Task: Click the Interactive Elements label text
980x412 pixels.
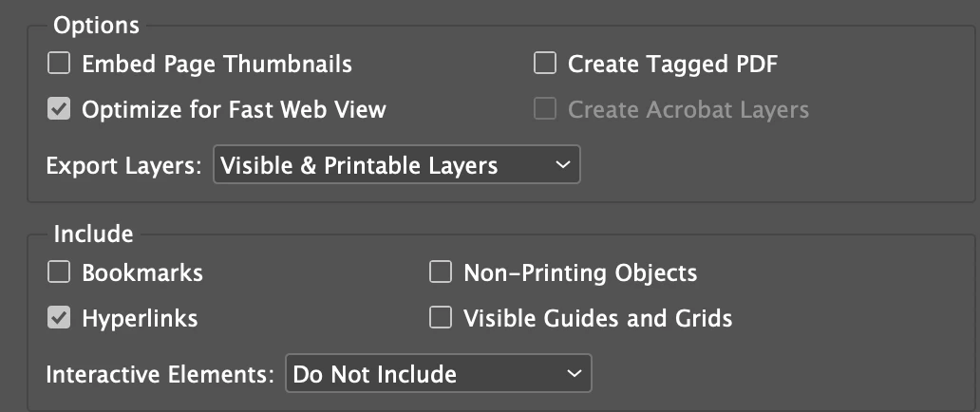Action: click(160, 374)
